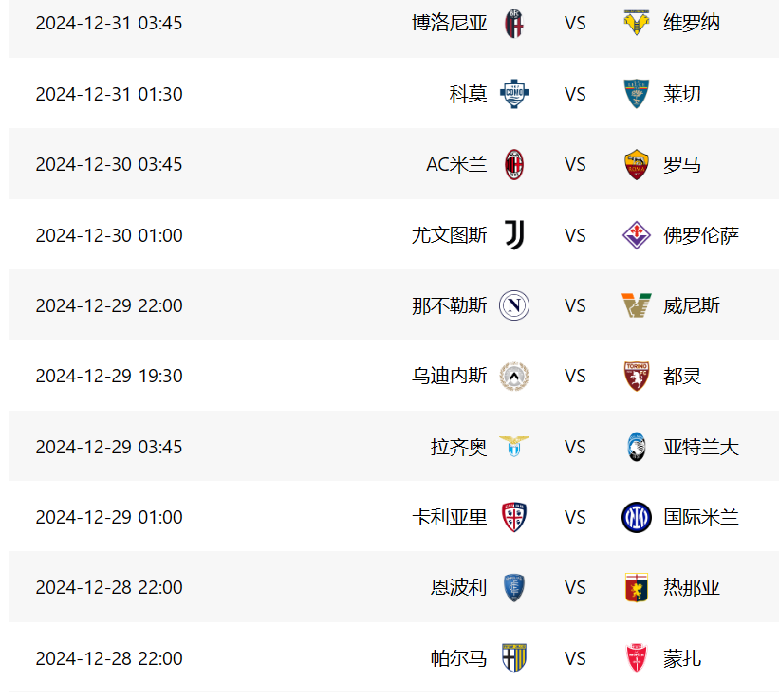The height and width of the screenshot is (700, 779).
Task: Select the Como club badge
Action: (x=513, y=93)
